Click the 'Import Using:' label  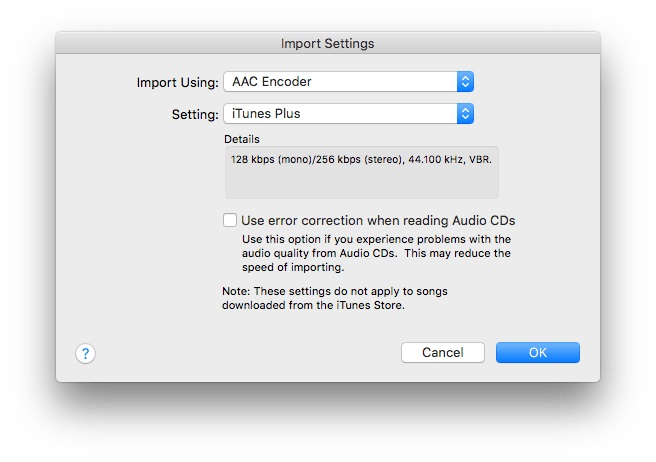point(177,82)
